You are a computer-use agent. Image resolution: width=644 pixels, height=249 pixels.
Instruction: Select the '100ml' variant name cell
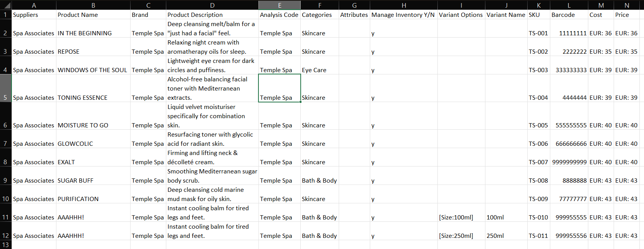506,213
